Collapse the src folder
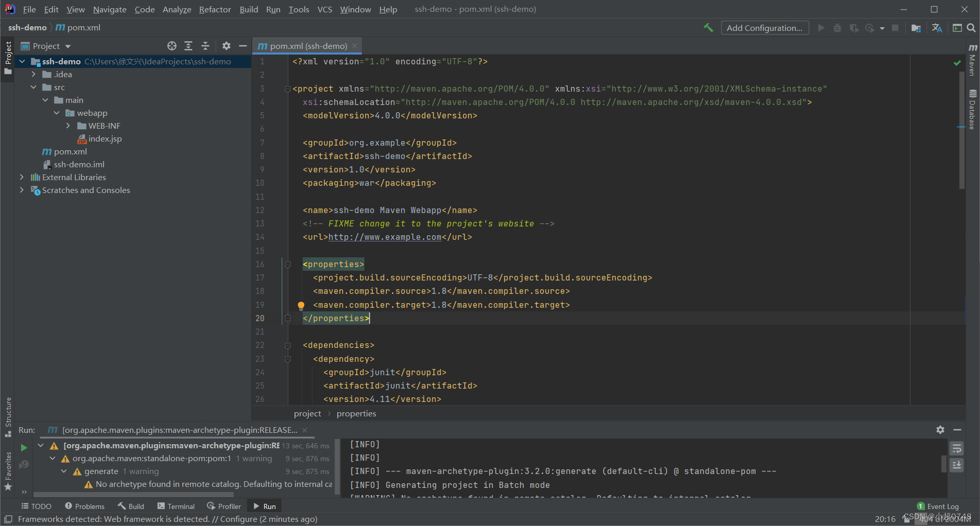This screenshot has width=980, height=526. (x=33, y=87)
